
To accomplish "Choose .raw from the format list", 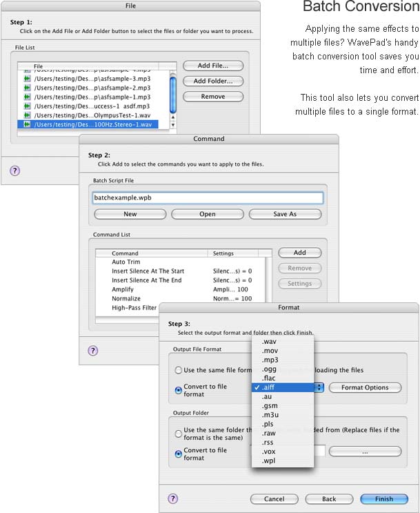I will pyautogui.click(x=283, y=433).
